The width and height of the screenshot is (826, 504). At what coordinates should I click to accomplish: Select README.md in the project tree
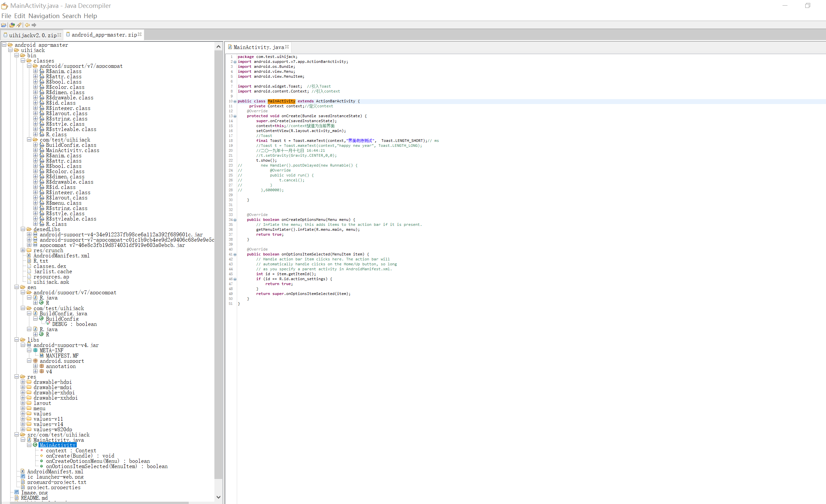34,498
